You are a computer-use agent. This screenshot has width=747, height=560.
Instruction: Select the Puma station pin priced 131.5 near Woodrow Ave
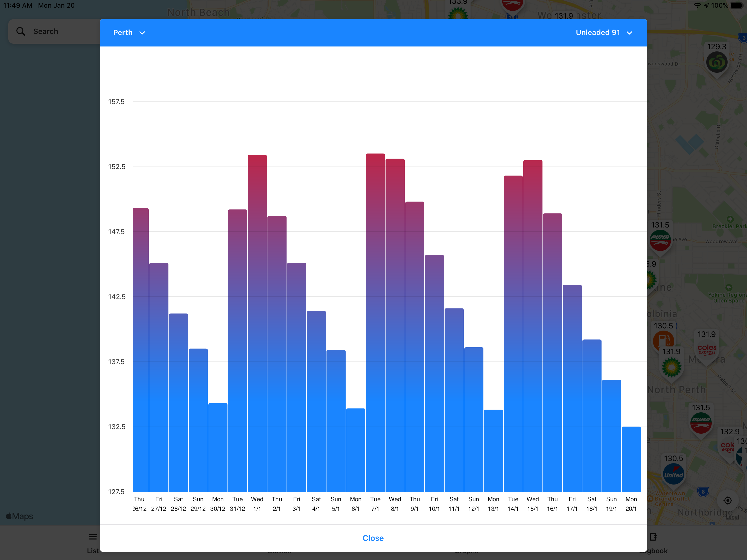pyautogui.click(x=660, y=240)
